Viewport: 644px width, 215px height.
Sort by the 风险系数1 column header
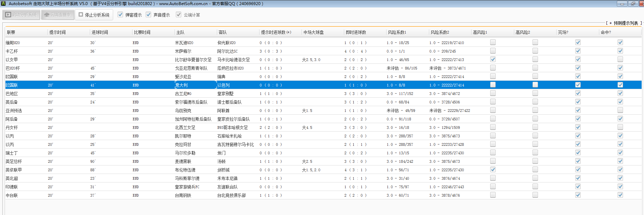click(397, 32)
